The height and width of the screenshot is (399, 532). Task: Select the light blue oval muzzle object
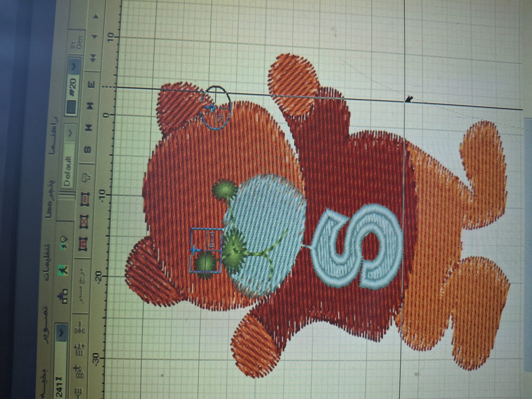pos(264,234)
